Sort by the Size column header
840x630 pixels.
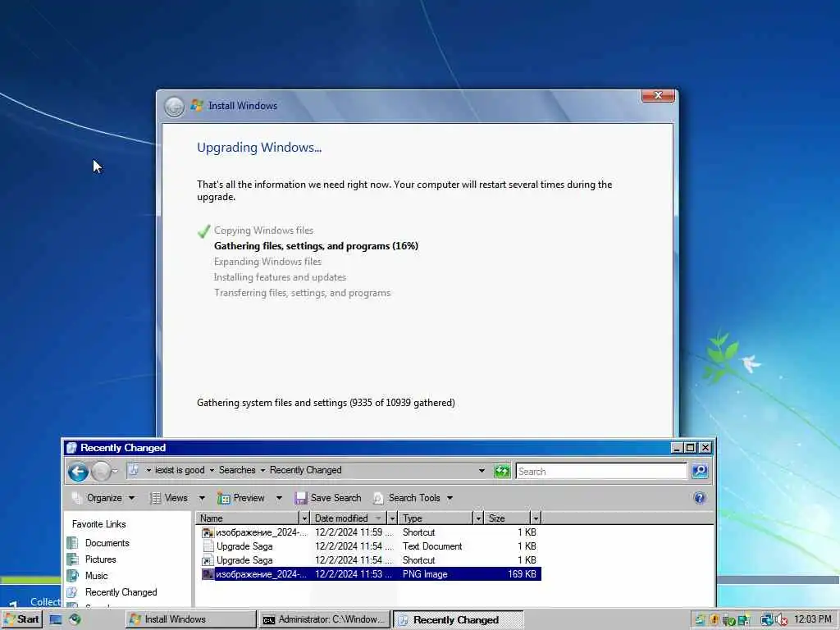pyautogui.click(x=507, y=518)
